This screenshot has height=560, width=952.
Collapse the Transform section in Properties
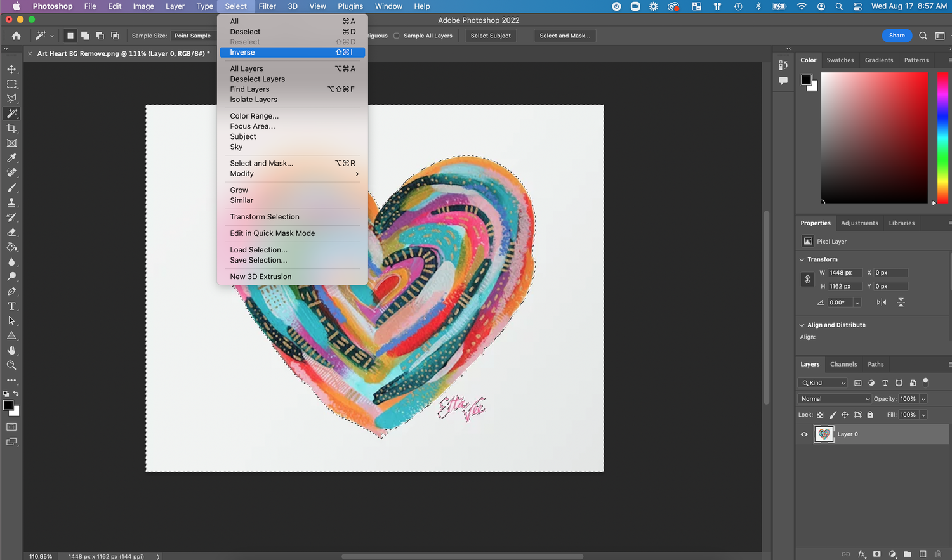click(802, 259)
